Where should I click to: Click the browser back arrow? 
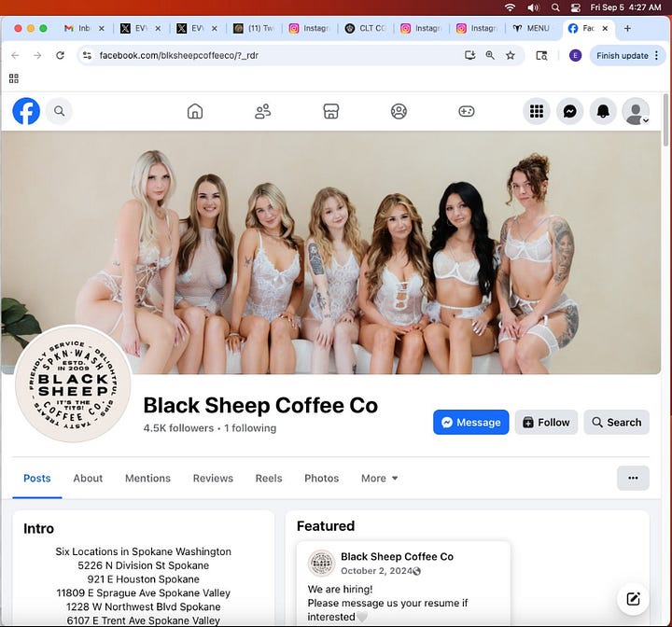tap(16, 55)
